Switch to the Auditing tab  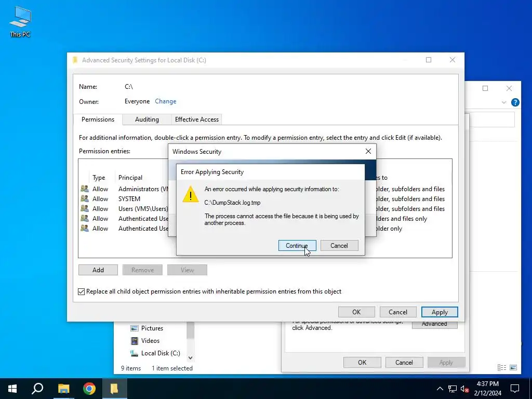[147, 119]
